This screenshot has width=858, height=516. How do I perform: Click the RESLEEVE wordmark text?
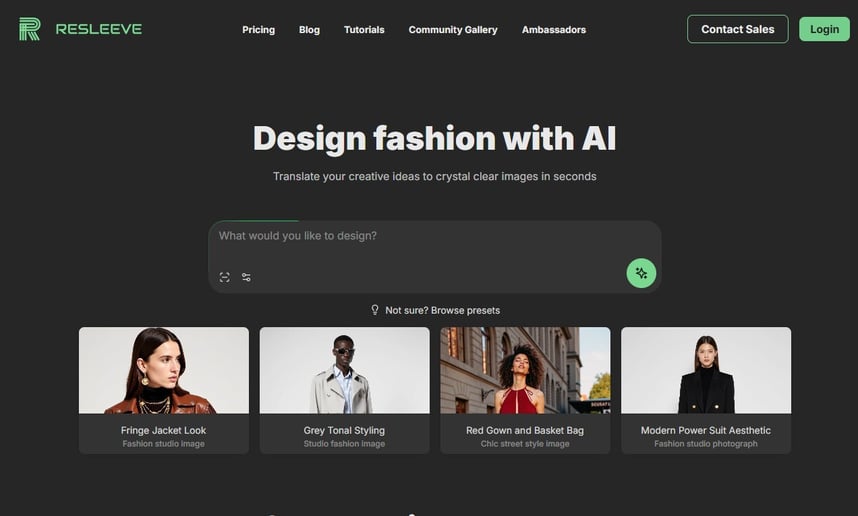tap(98, 29)
